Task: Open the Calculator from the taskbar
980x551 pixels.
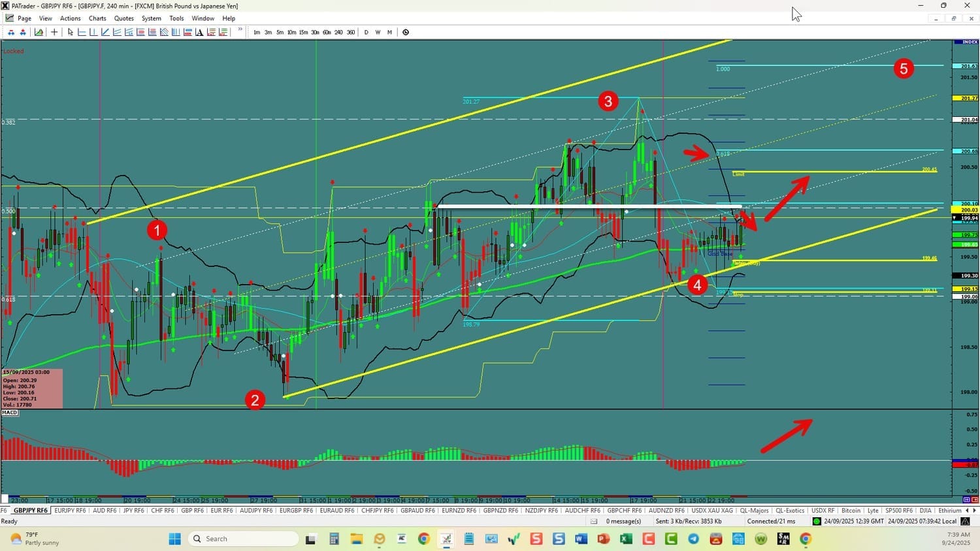Action: click(x=334, y=539)
